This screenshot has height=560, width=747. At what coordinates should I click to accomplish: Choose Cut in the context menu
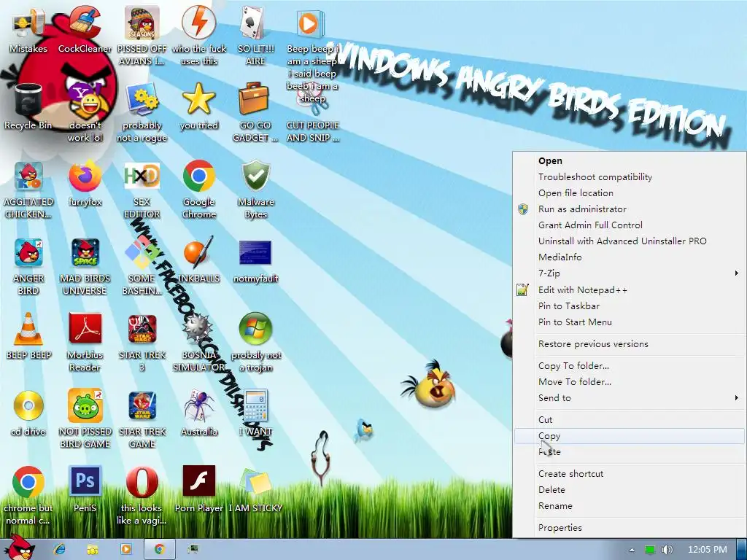pos(628,420)
